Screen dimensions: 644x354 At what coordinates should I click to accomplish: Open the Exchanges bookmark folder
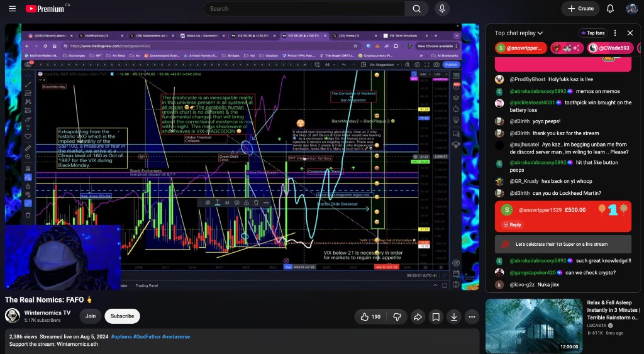pos(74,55)
